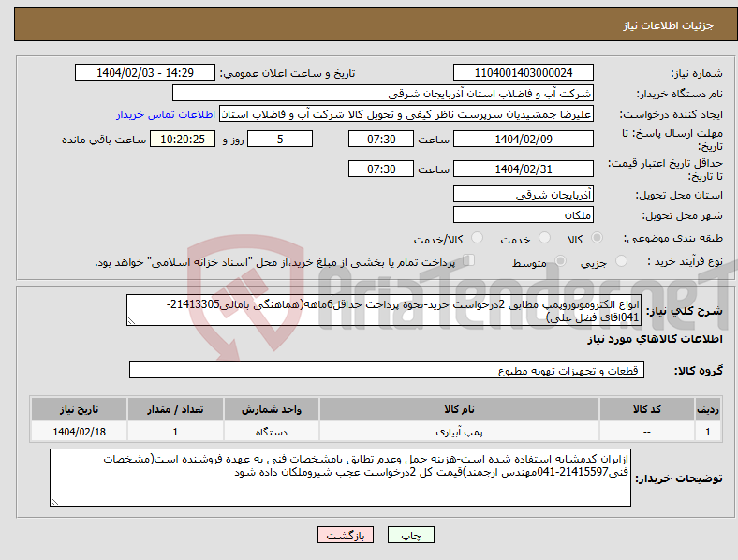Click the remaining time field 10:20:25

(x=183, y=140)
